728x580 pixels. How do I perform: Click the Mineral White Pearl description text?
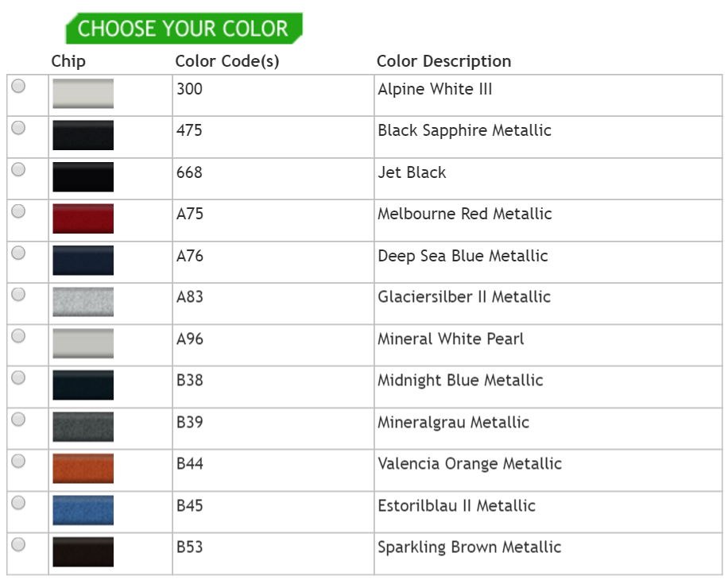[x=451, y=339]
